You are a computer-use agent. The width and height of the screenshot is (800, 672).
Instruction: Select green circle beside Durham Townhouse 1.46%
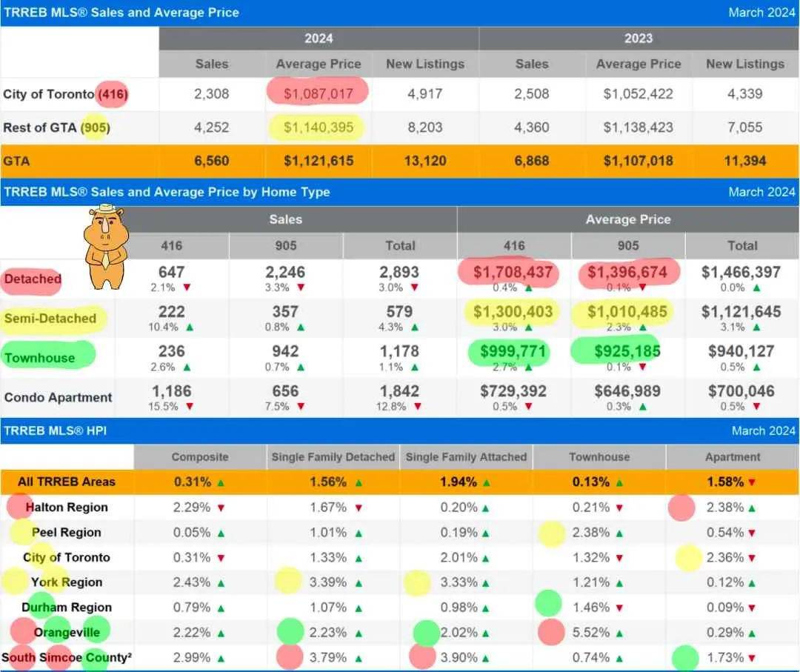(x=549, y=603)
